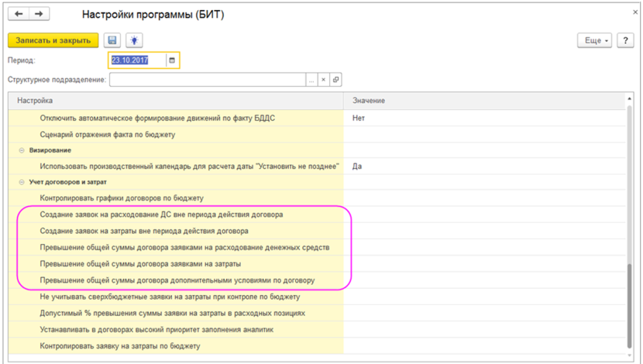643x364 pixels.
Task: Collapse the Учет договоров и затрат group
Action: 21,182
